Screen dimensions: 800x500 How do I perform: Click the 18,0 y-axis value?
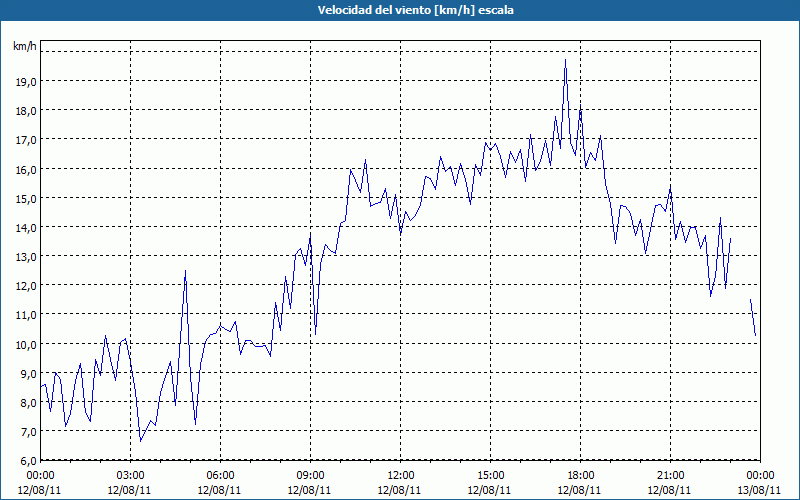[25, 111]
